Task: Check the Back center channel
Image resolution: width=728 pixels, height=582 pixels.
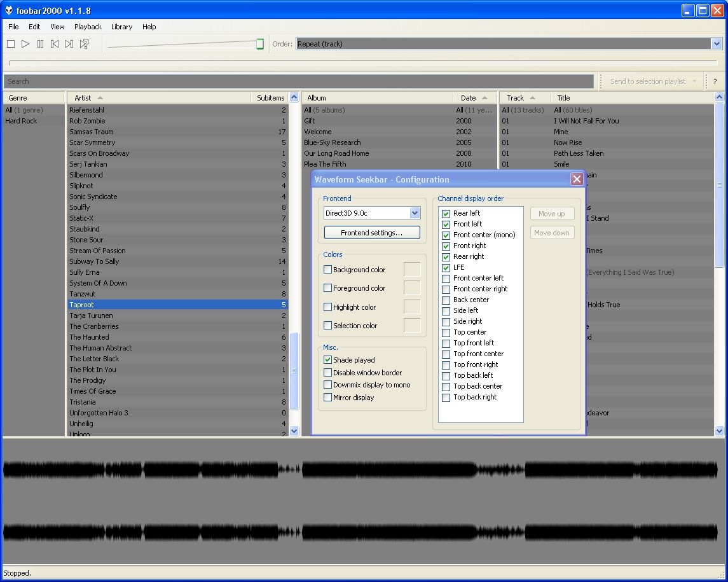Action: tap(446, 300)
